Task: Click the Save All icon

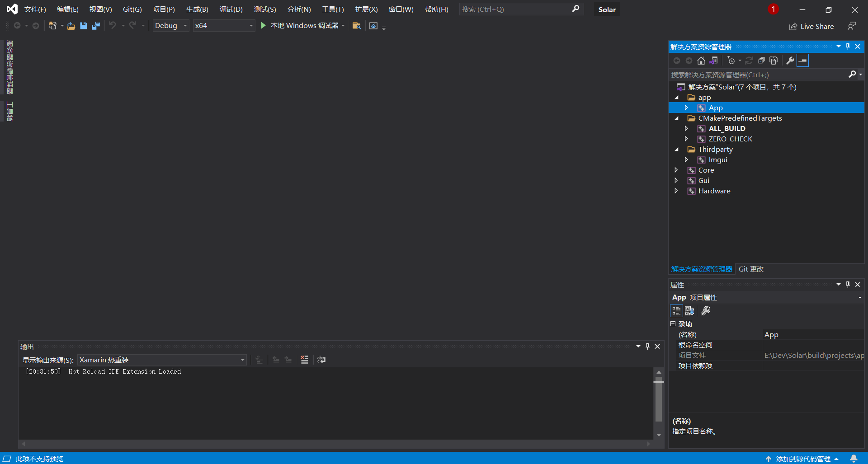Action: (96, 26)
